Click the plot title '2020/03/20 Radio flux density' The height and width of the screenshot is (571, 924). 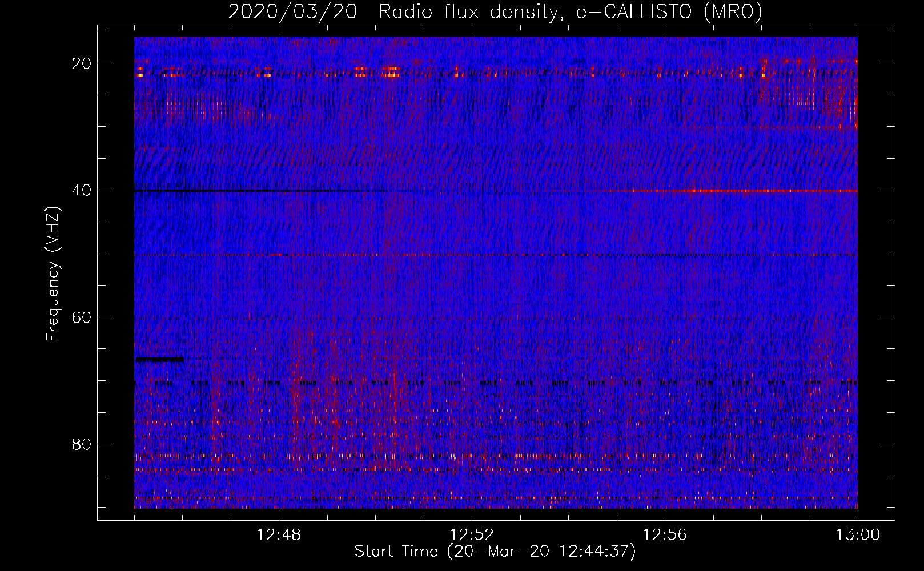(x=495, y=11)
